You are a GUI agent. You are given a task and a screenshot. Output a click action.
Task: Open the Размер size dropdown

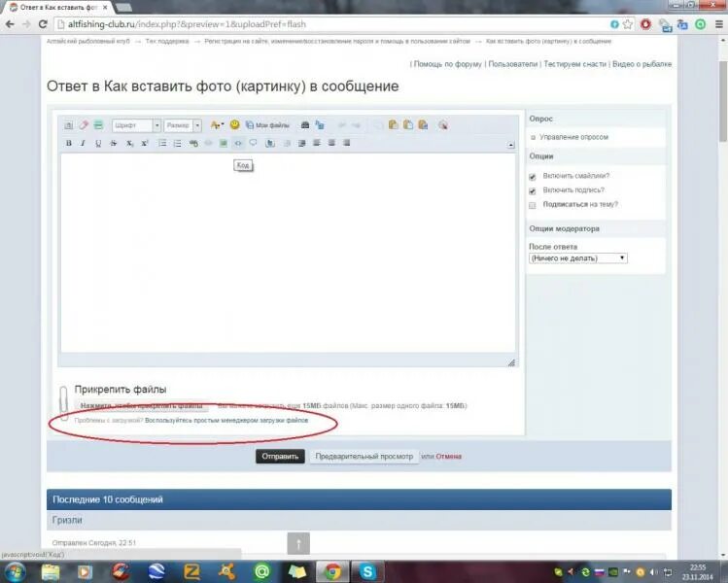click(x=183, y=125)
